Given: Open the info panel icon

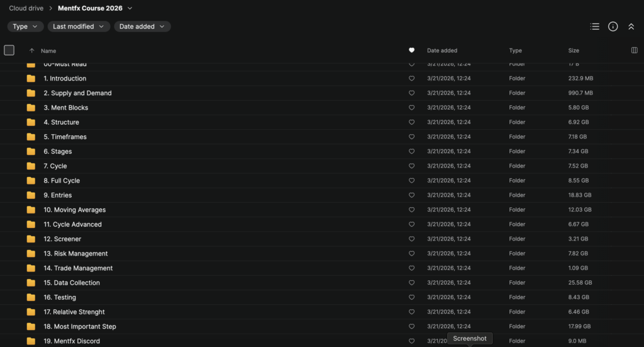Looking at the screenshot, I should (x=613, y=26).
